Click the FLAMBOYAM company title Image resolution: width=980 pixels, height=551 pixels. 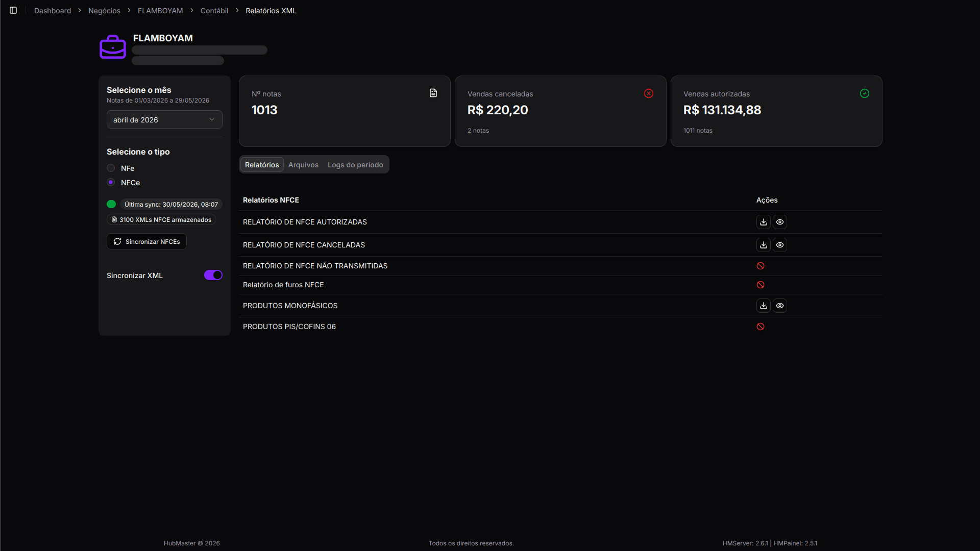click(163, 38)
